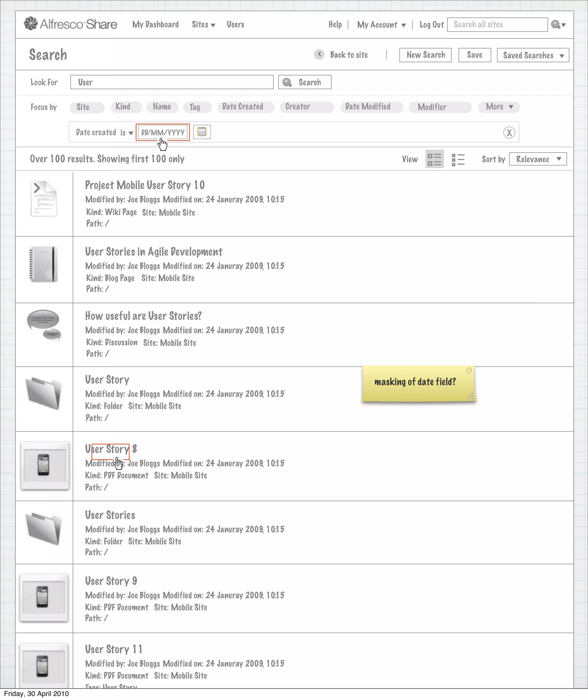Open the calendar date picker icon
Image resolution: width=588 pixels, height=700 pixels.
pos(202,132)
